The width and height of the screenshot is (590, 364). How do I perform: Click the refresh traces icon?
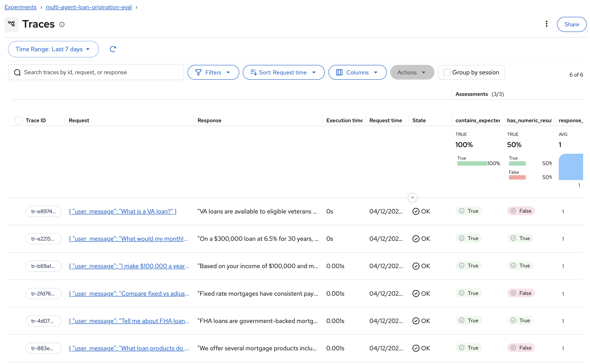click(x=113, y=49)
